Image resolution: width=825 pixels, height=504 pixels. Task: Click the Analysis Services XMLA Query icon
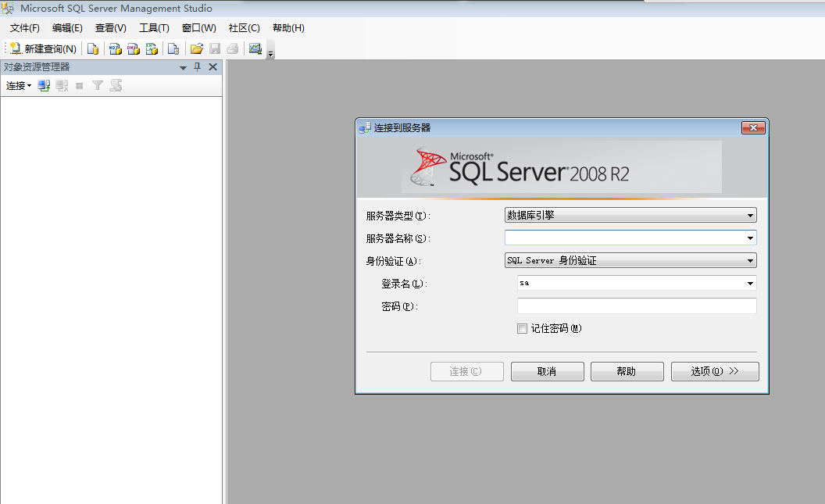(152, 49)
